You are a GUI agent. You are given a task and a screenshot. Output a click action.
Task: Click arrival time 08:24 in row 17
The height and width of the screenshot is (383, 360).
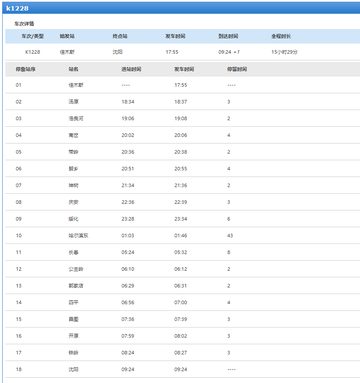pos(128,352)
